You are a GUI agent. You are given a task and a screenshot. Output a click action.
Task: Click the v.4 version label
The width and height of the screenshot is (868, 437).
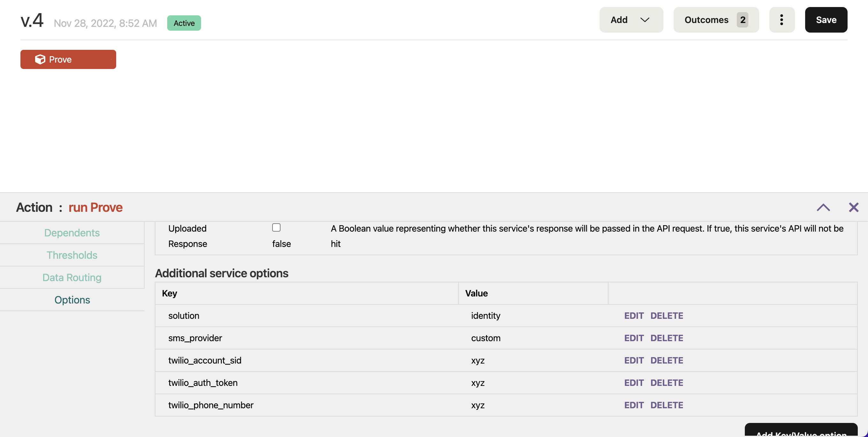[x=32, y=20]
